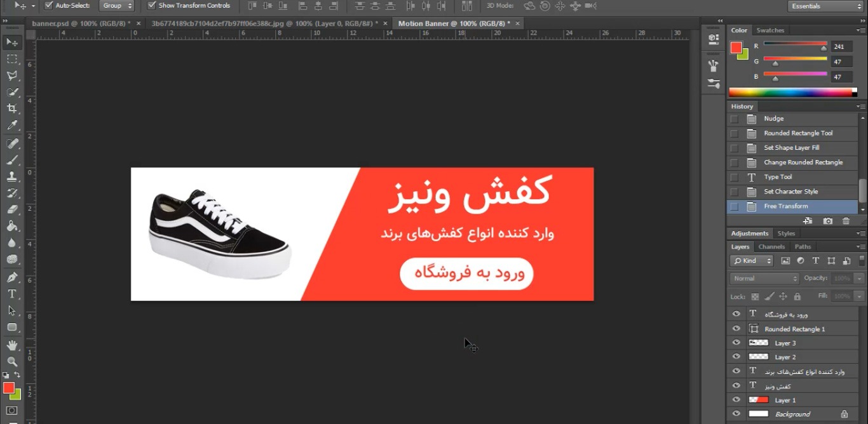868x424 pixels.
Task: Select the Rectangular Marquee tool
Action: click(x=11, y=59)
